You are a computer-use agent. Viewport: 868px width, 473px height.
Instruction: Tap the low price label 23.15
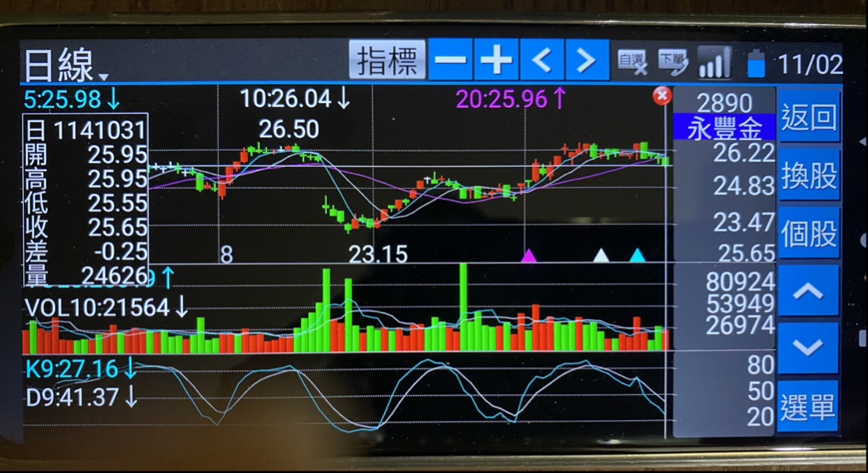(378, 254)
